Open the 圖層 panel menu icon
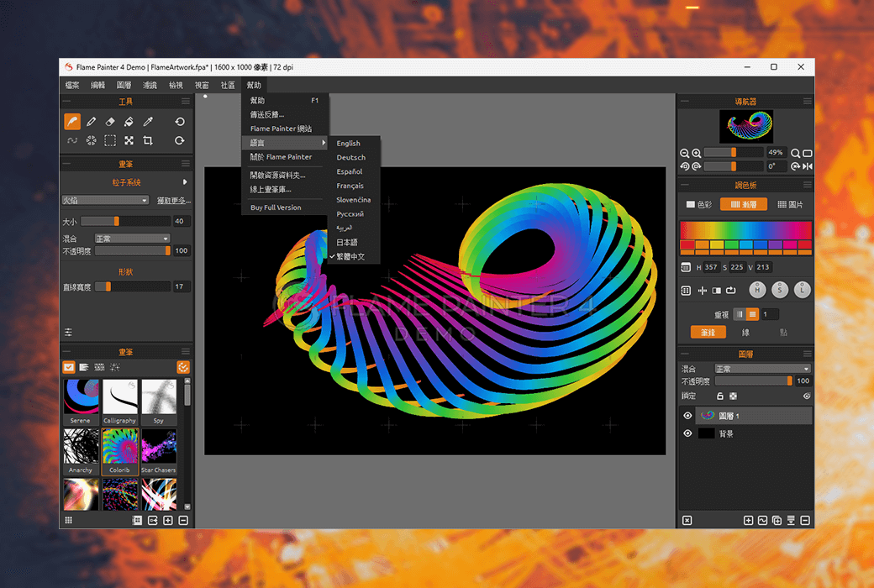This screenshot has height=588, width=874. click(807, 354)
